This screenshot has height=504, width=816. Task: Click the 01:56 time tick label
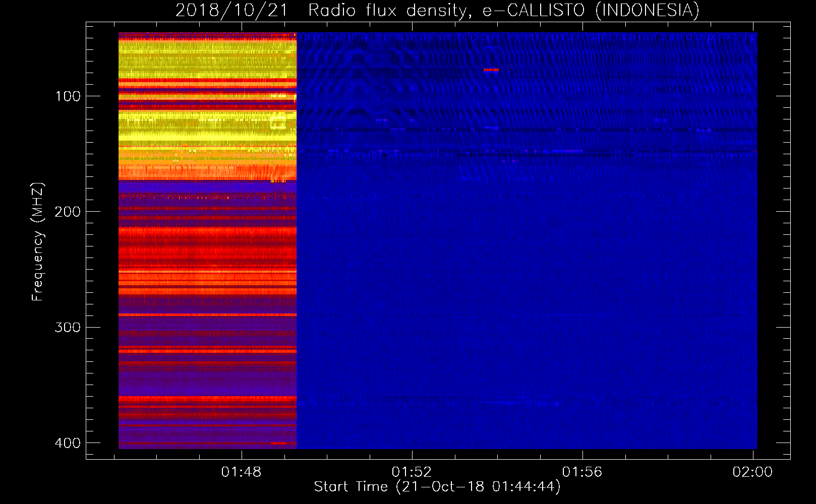582,472
